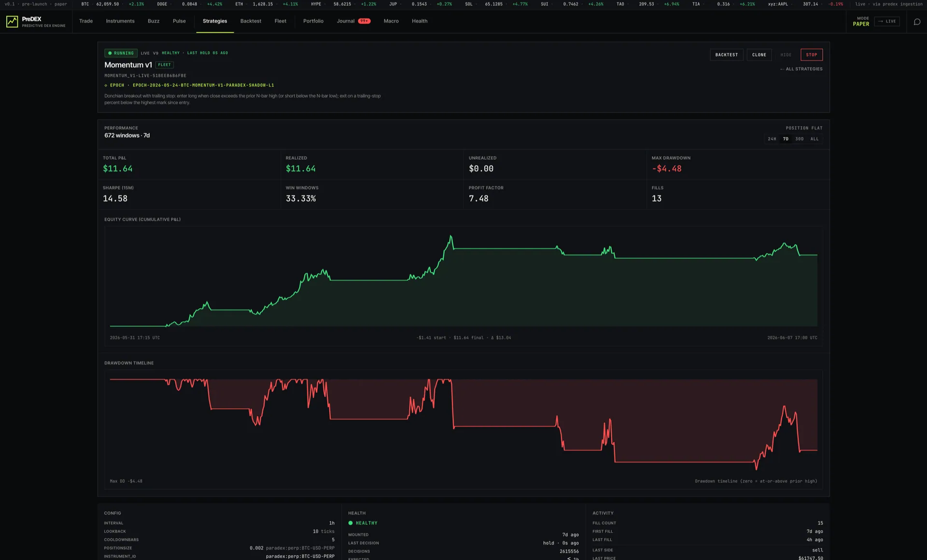Switch to the Pulse tab
Viewport: 927px width, 560px height.
[x=179, y=21]
